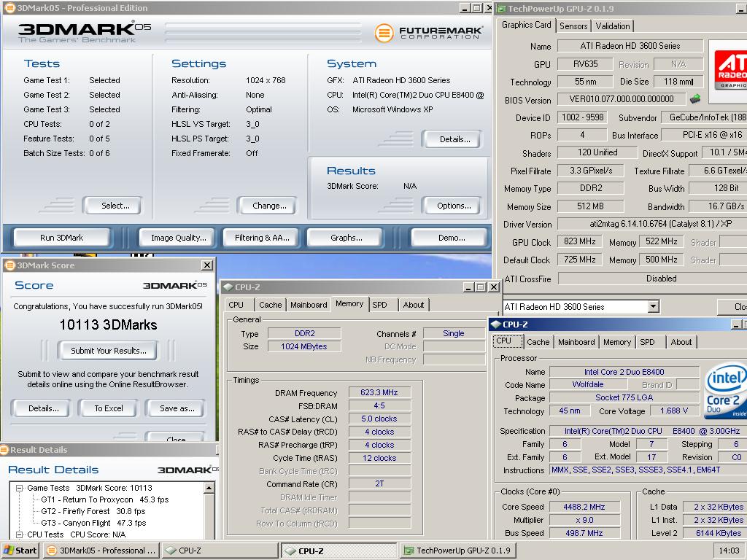Select GT1 - Return To Proxycon row
Viewport: 747px width, 560px height.
(105, 499)
